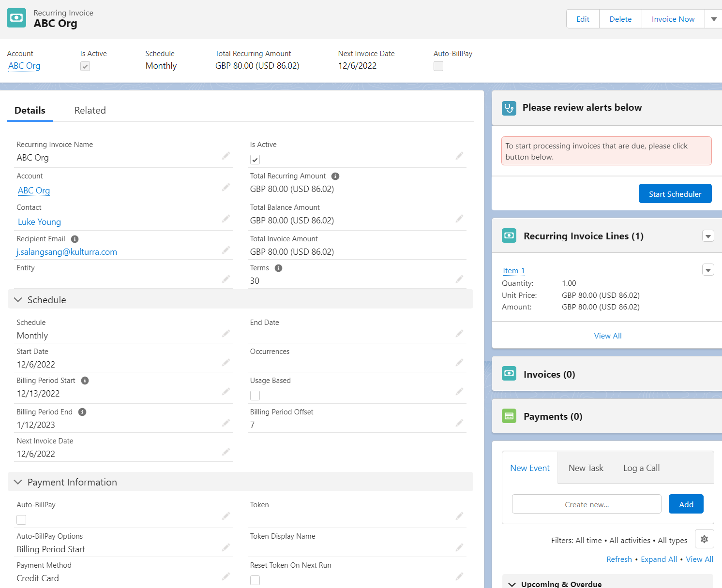
Task: Check the Reset Token On Next Run box
Action: coord(255,580)
